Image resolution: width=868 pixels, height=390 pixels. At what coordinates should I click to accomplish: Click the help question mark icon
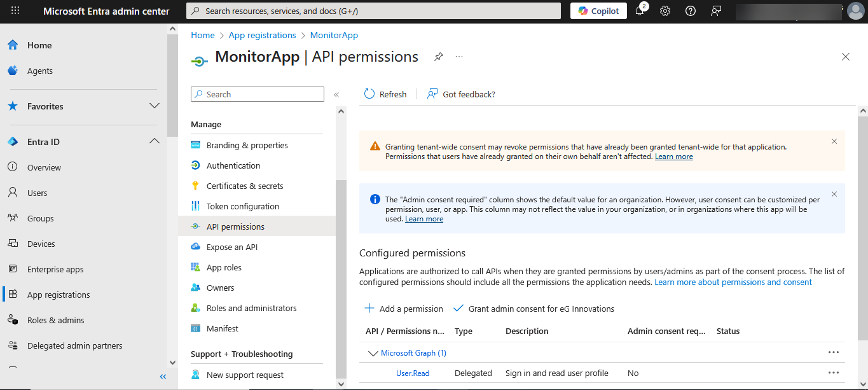click(691, 11)
